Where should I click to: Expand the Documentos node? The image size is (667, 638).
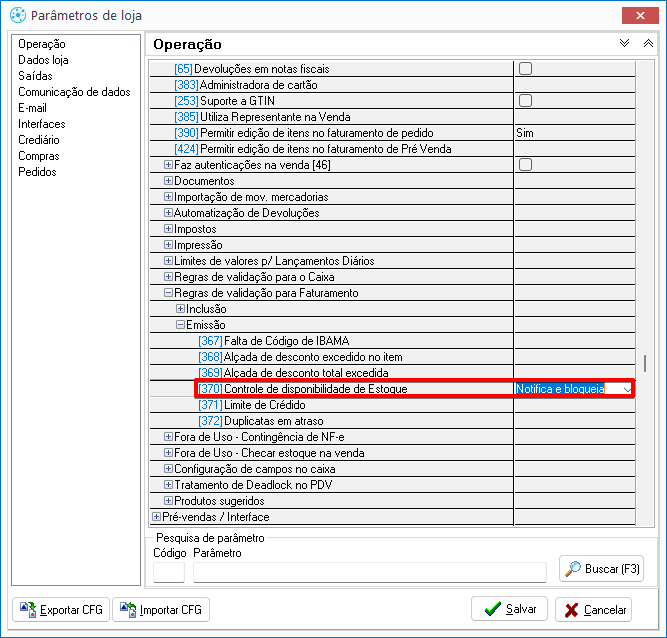(168, 181)
